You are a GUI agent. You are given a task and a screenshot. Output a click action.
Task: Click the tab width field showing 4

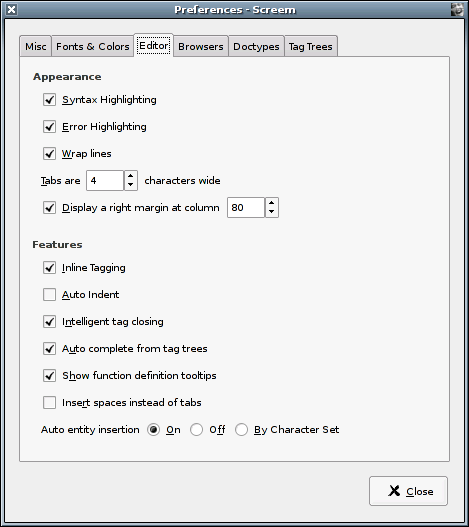point(105,180)
